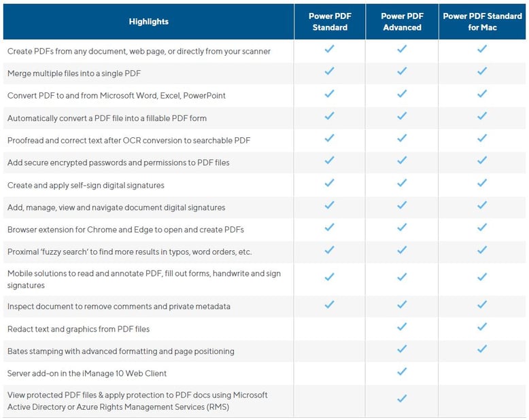Click the Advanced checkmark for Redact text row
This screenshot has width=529, height=420.
(402, 327)
